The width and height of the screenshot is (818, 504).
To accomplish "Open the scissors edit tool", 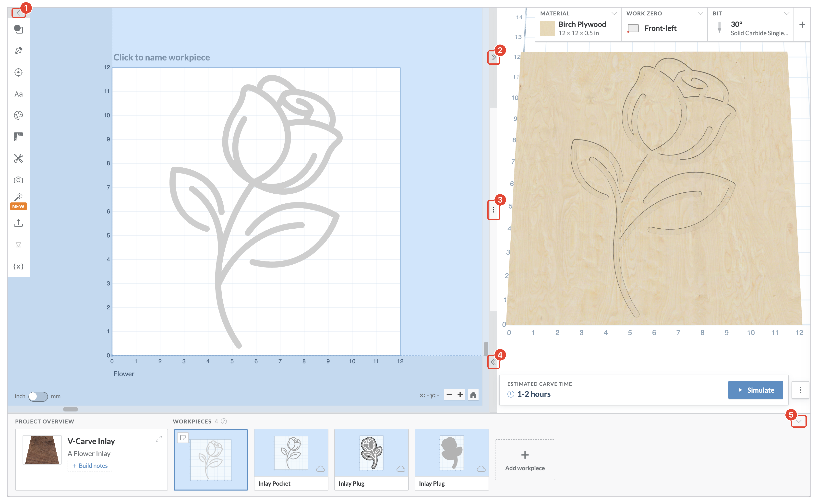I will (18, 158).
